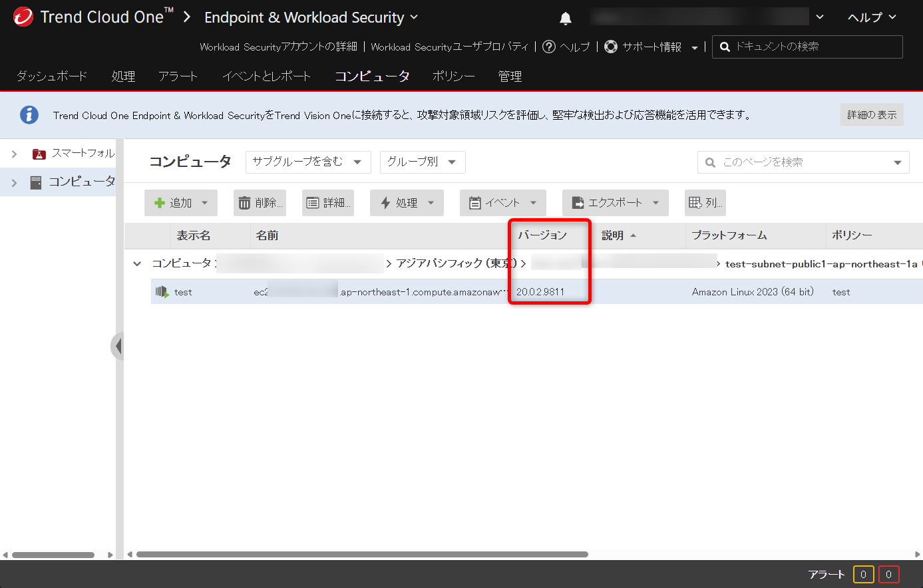Open the 追加 dropdown arrow
Image resolution: width=923 pixels, height=588 pixels.
tap(204, 203)
